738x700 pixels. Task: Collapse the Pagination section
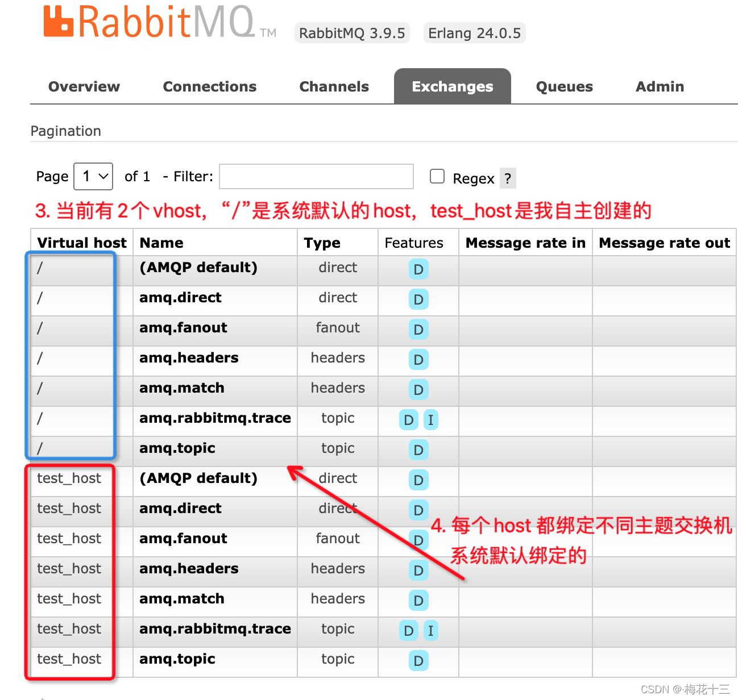click(66, 131)
